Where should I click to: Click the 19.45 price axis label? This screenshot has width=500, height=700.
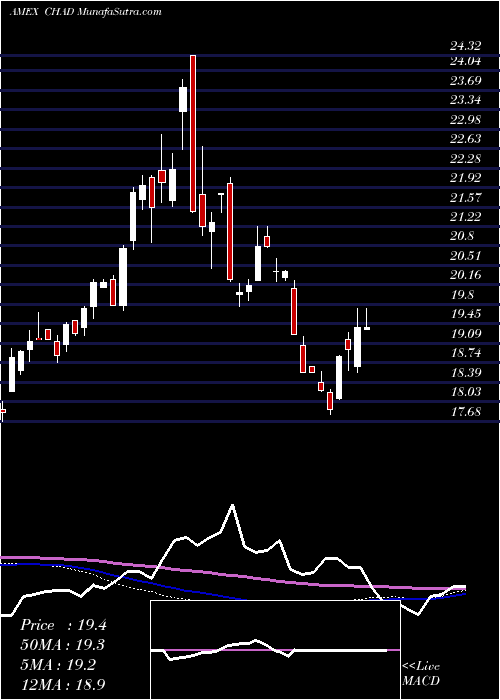pyautogui.click(x=466, y=314)
